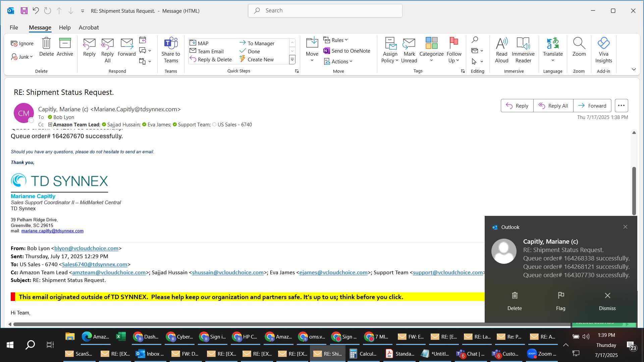Click blyon@vcloudchoice.com email link

[x=86, y=248]
